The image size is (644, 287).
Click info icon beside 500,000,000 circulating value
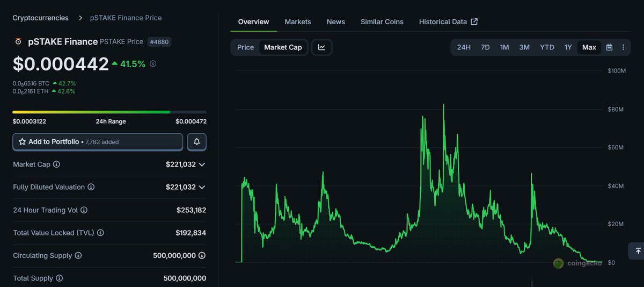tap(202, 256)
